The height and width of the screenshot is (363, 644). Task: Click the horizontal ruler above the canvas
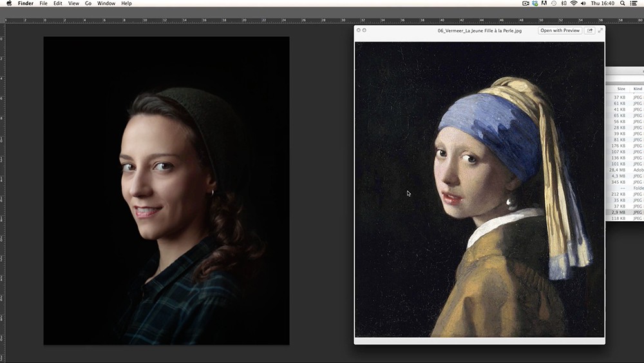[x=322, y=20]
